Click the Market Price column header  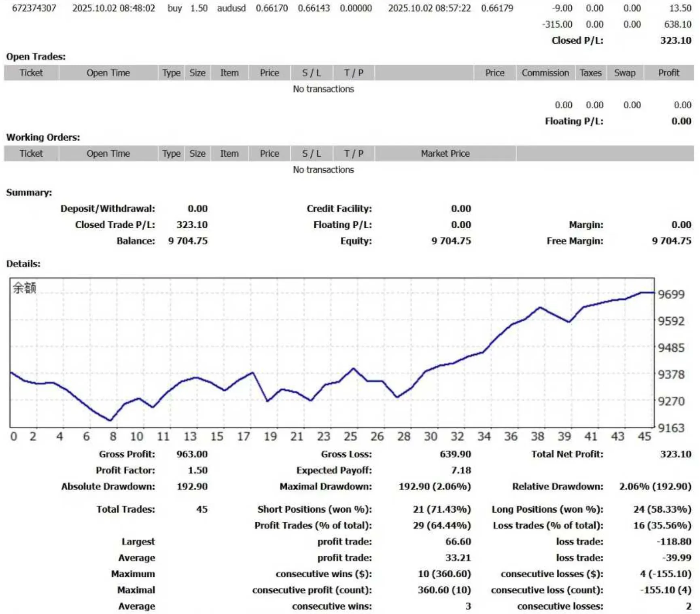click(x=445, y=153)
